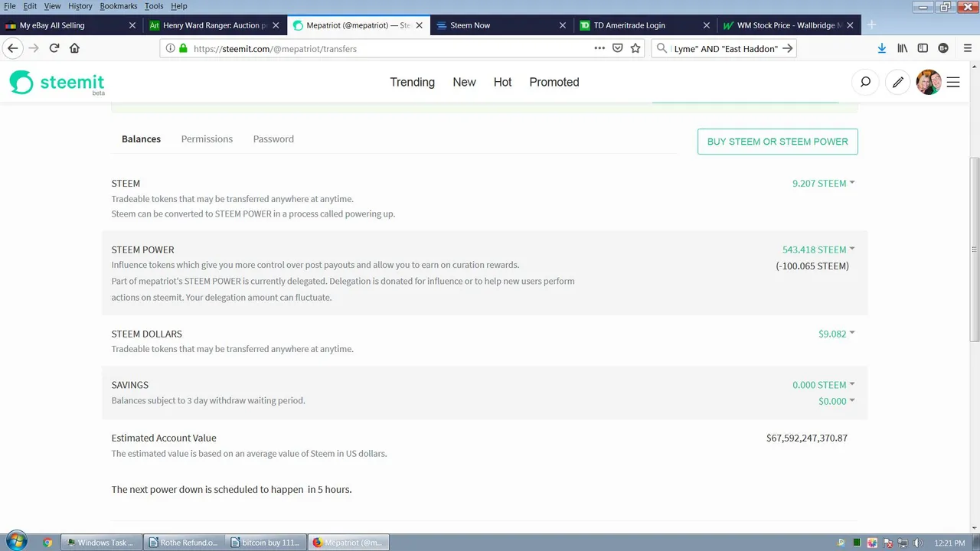980x551 pixels.
Task: Open Chrome from the taskbar
Action: coord(47,543)
